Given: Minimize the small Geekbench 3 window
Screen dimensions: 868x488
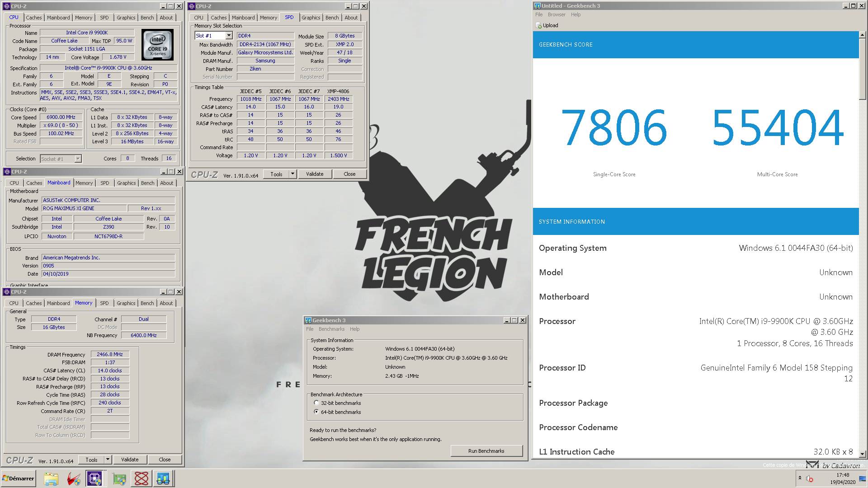Looking at the screenshot, I should point(506,320).
